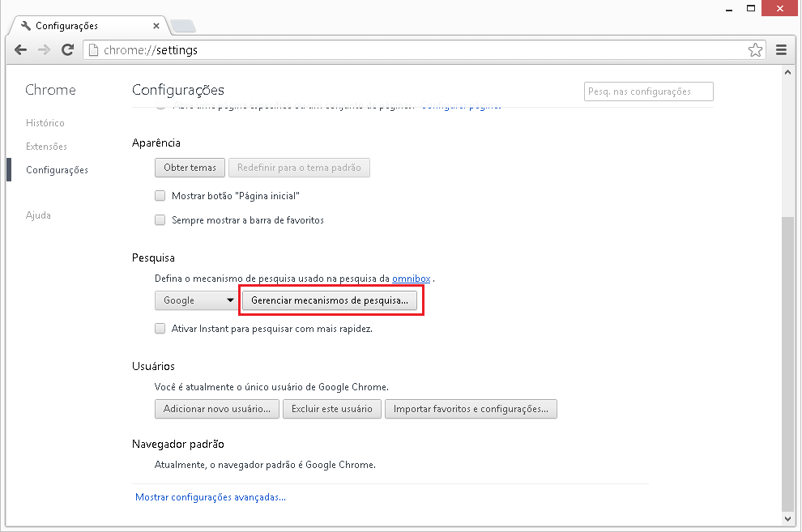Click the Aparência section heading

point(156,143)
